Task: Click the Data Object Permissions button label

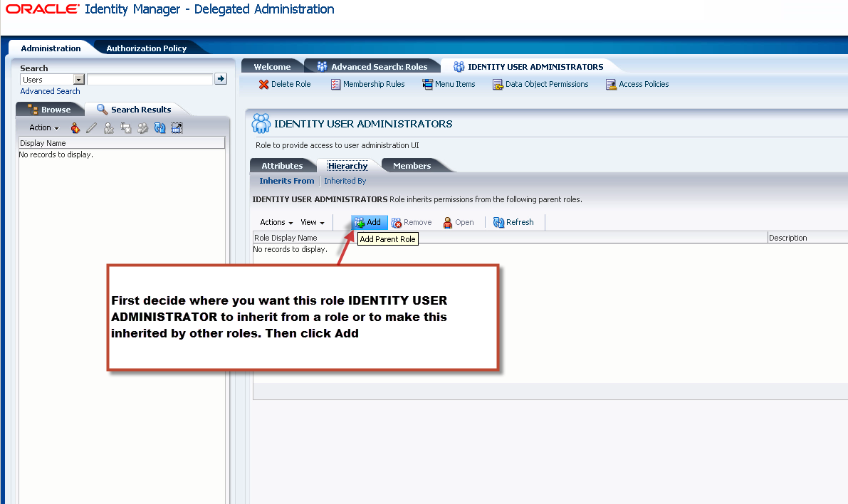Action: [x=547, y=85]
